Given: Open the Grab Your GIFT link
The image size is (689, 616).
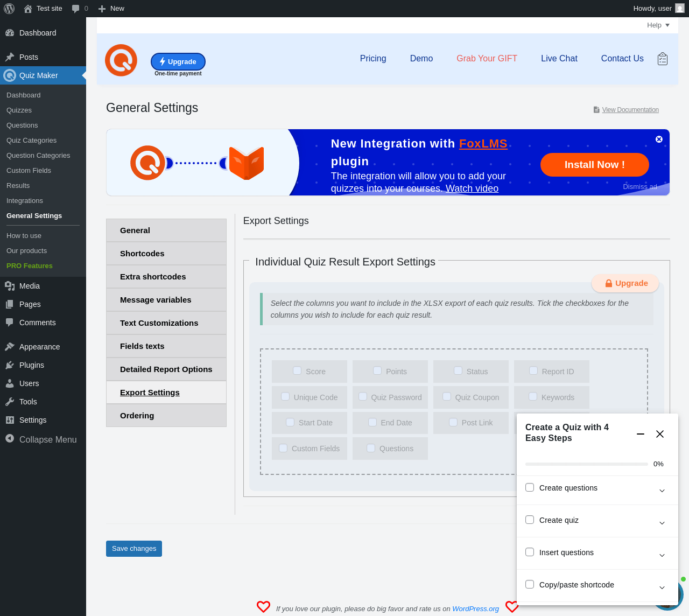Looking at the screenshot, I should [487, 59].
